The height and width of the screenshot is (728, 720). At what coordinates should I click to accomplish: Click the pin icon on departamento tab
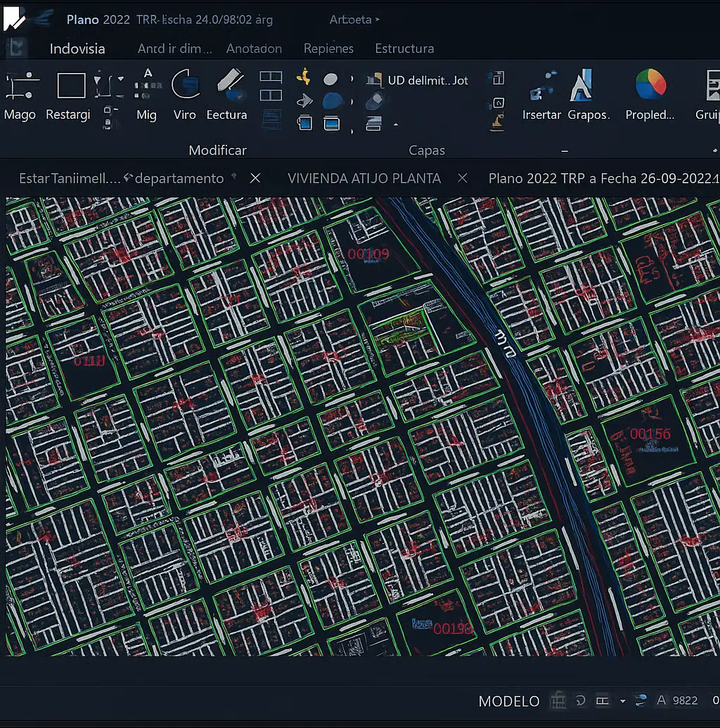[234, 176]
